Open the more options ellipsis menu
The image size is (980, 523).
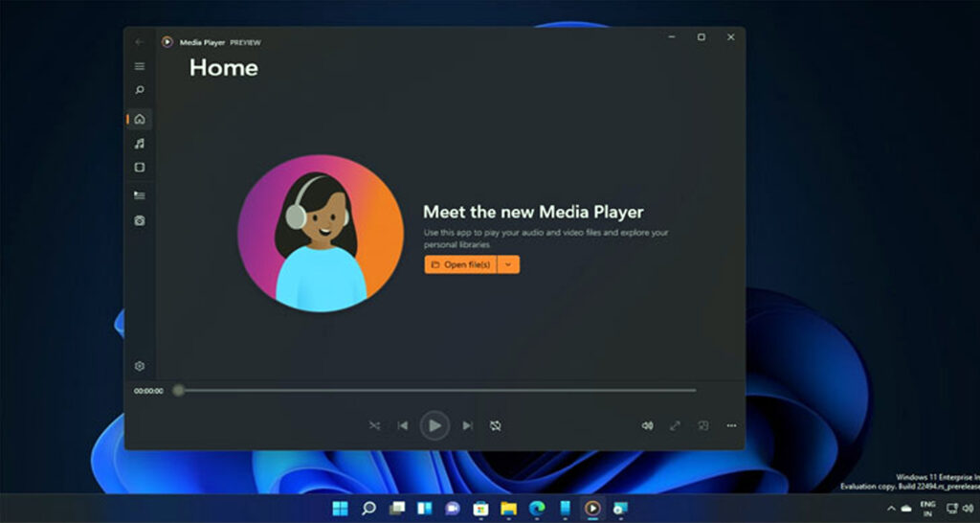(731, 425)
